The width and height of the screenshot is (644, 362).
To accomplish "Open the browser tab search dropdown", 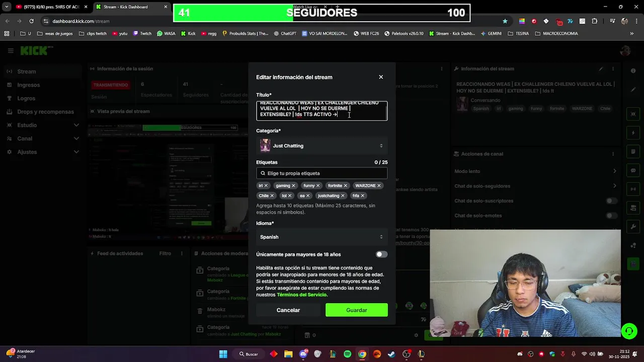I will tap(7, 7).
